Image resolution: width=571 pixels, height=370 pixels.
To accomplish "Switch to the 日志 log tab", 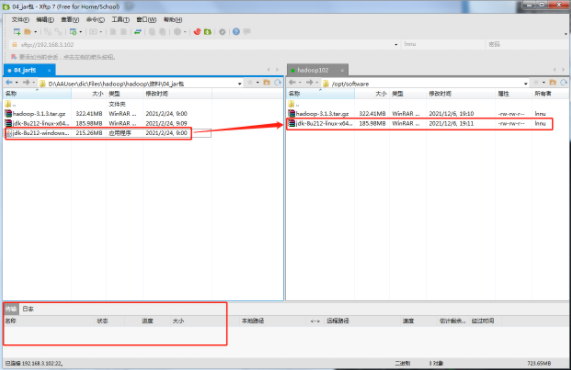I will click(x=28, y=309).
